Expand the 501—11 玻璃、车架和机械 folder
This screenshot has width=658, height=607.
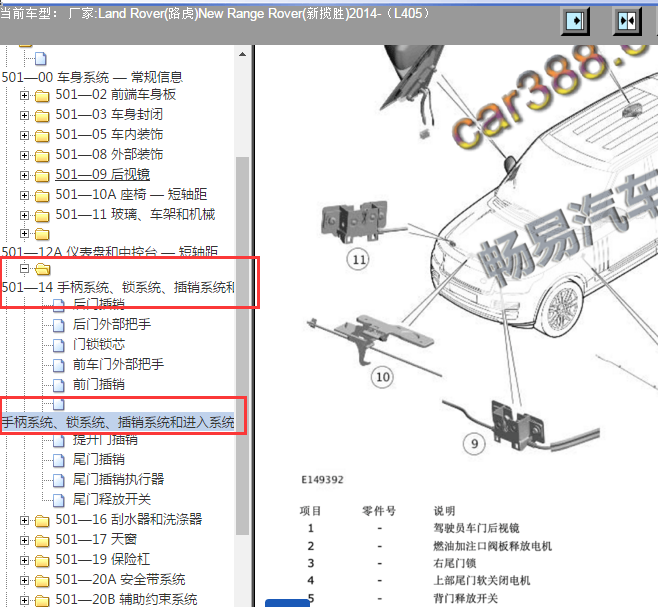click(x=24, y=215)
